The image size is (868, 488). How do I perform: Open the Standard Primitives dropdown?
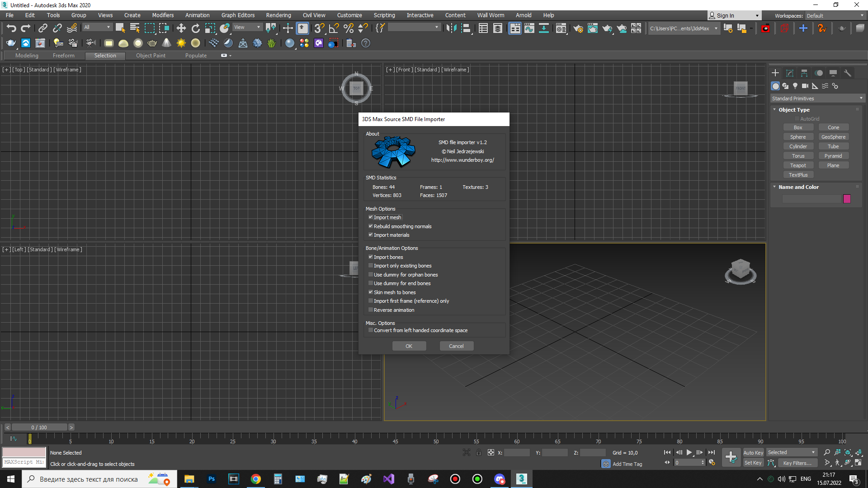coord(817,99)
